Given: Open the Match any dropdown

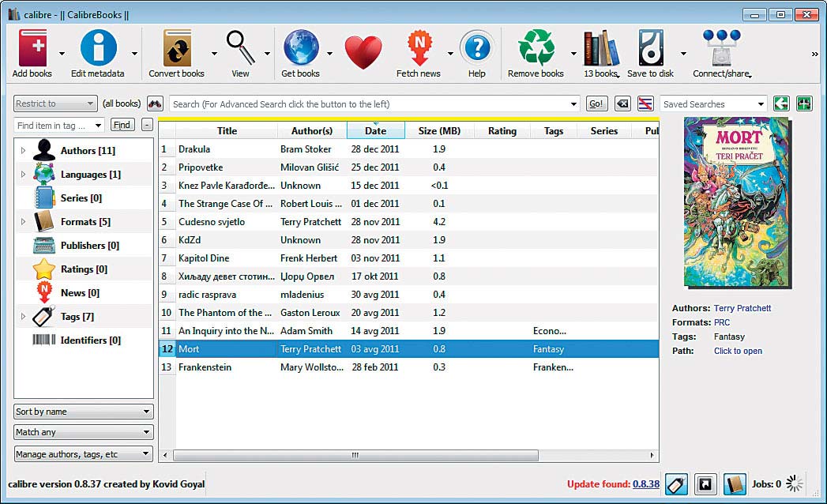Looking at the screenshot, I should pyautogui.click(x=84, y=432).
